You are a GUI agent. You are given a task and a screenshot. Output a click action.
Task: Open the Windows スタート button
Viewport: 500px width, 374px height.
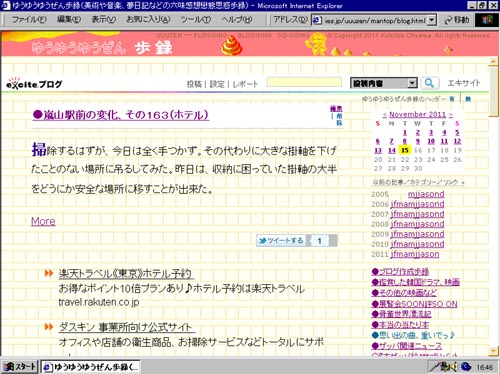coord(20,366)
